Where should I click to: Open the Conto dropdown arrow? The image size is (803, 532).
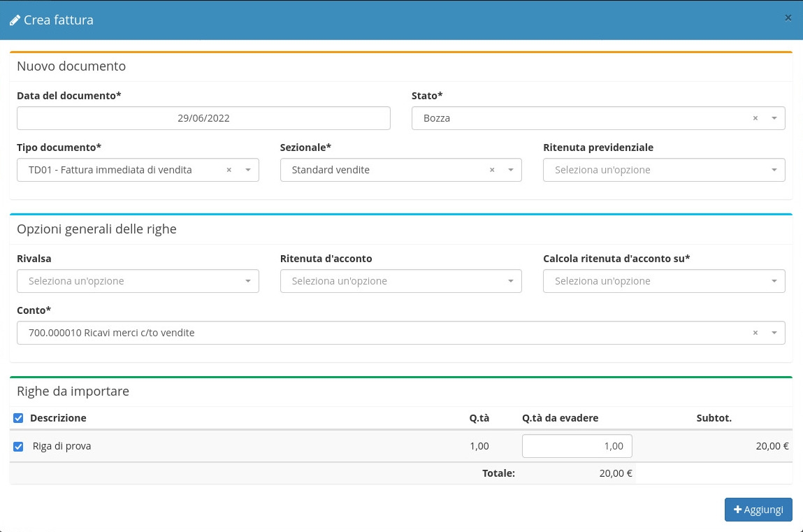(774, 333)
